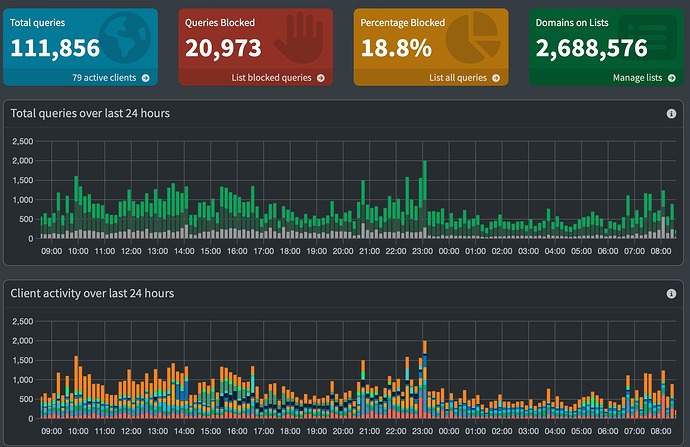
Task: Click the 10:00 peak bar in Total queries chart
Action: 76,207
